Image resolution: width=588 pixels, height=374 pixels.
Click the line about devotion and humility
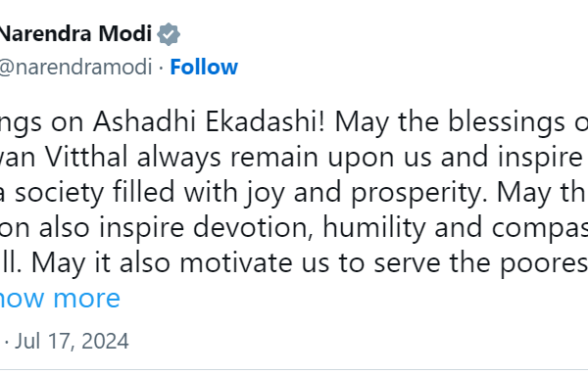[x=294, y=228]
